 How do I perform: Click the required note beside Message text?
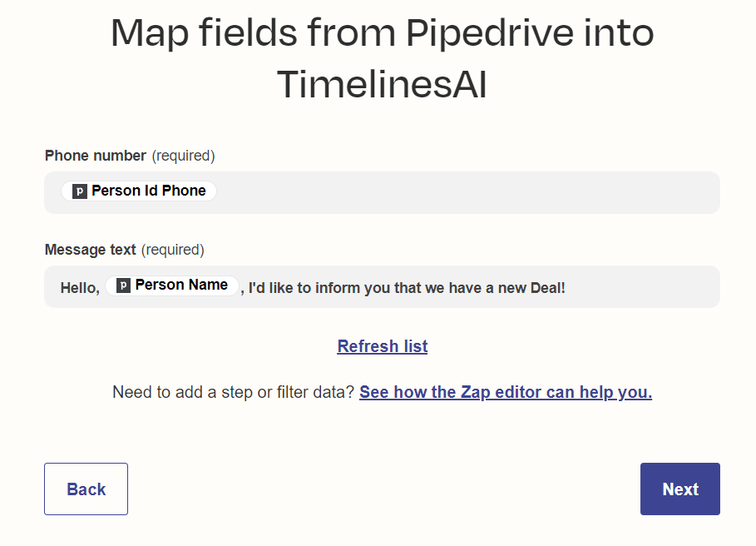click(x=172, y=250)
